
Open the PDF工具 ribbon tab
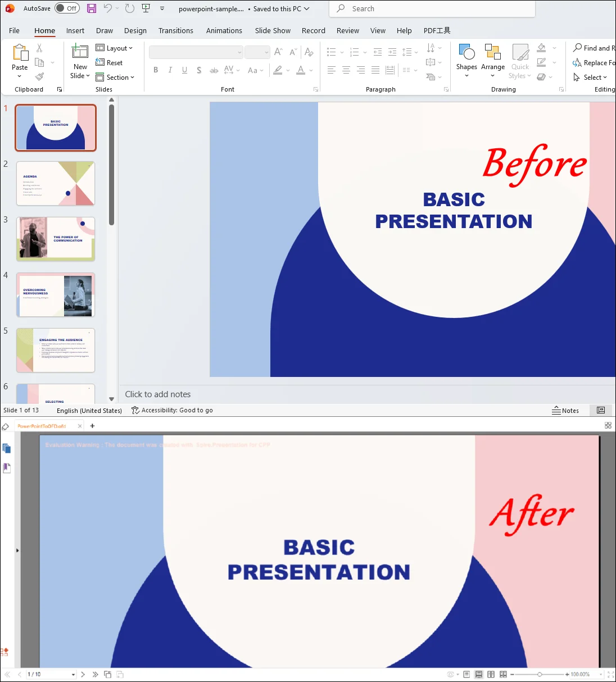point(437,30)
